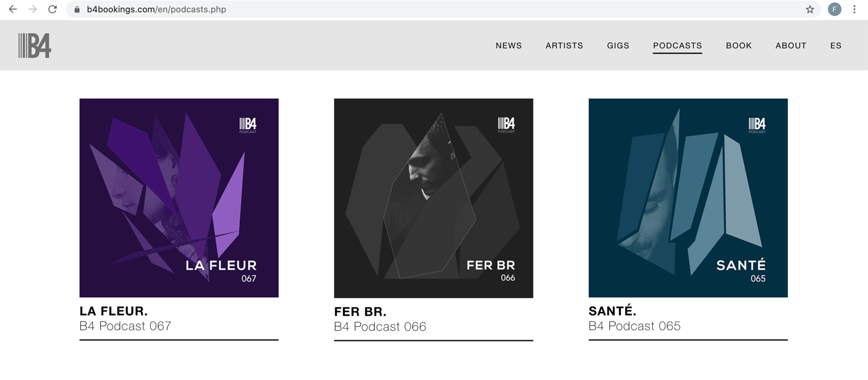
Task: Click the browser back arrow
Action: tap(13, 10)
